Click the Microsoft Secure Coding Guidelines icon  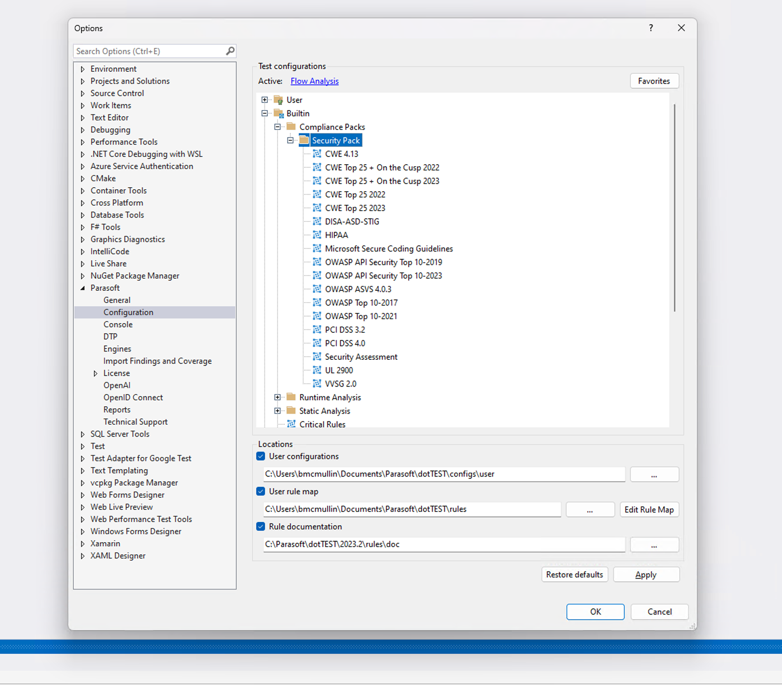coord(317,249)
